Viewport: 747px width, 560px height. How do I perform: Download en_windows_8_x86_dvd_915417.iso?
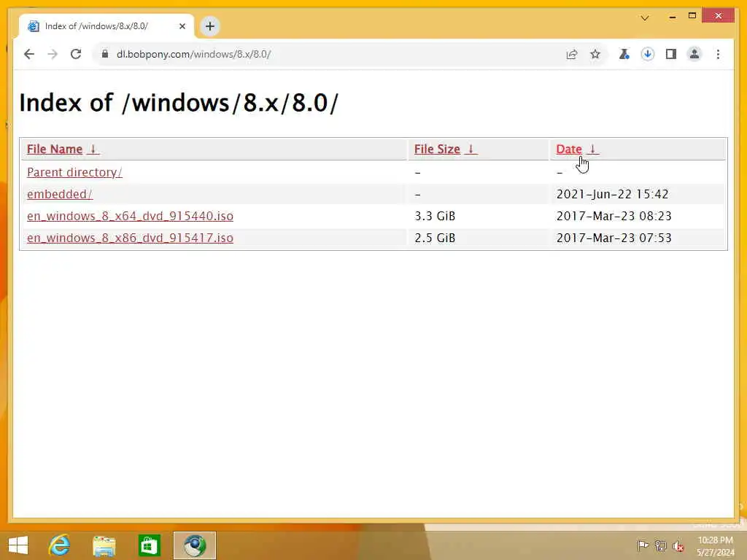(130, 238)
